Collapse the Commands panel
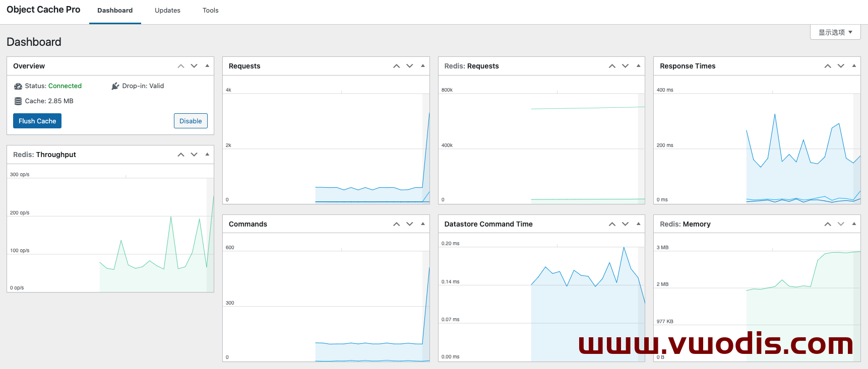The height and width of the screenshot is (369, 868). pyautogui.click(x=423, y=224)
